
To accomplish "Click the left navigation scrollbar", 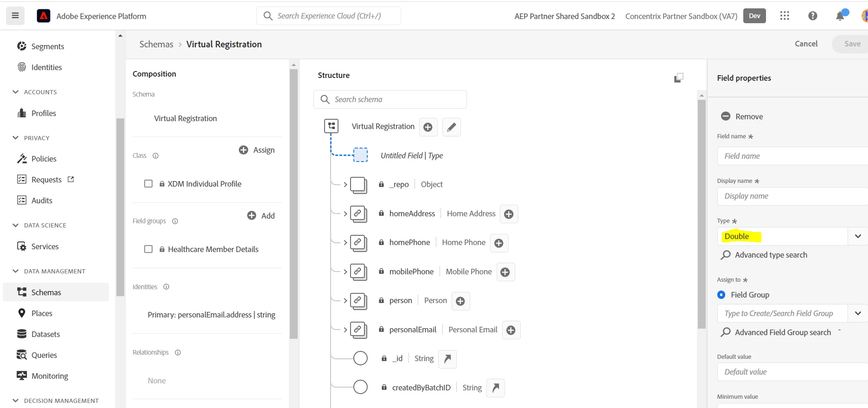I will (120, 207).
